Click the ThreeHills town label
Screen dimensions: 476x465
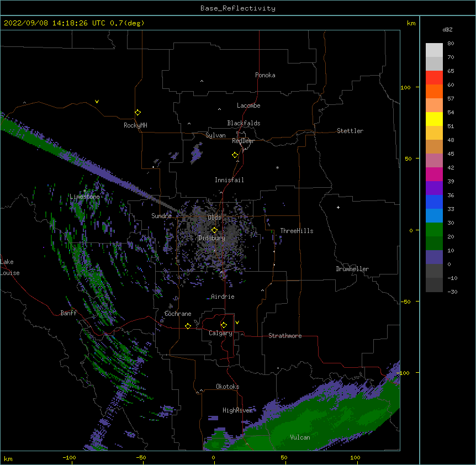click(297, 231)
